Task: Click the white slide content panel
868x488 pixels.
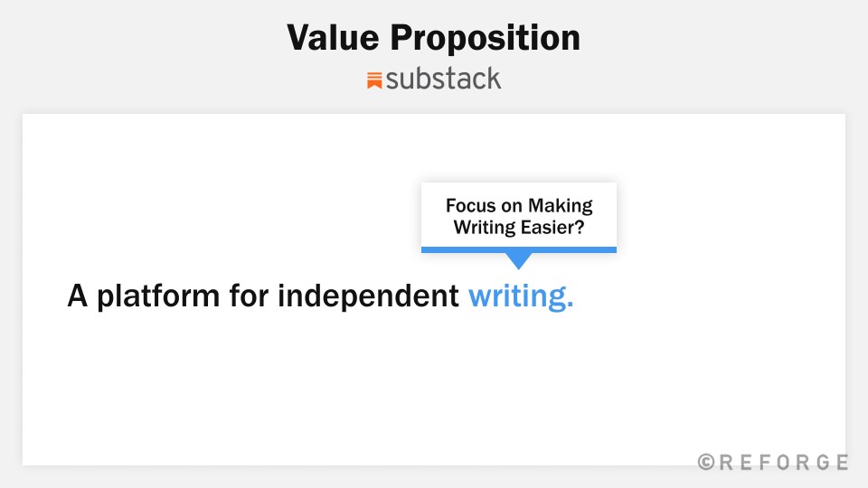Action: coord(434,289)
